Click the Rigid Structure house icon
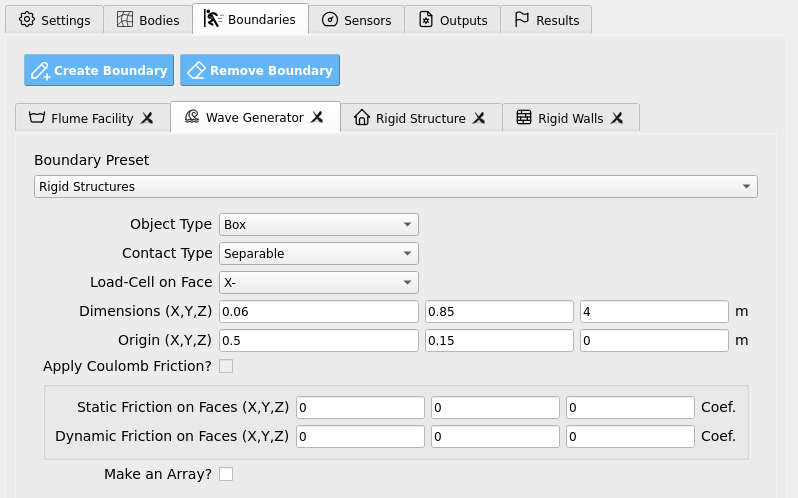798x498 pixels. click(x=362, y=118)
